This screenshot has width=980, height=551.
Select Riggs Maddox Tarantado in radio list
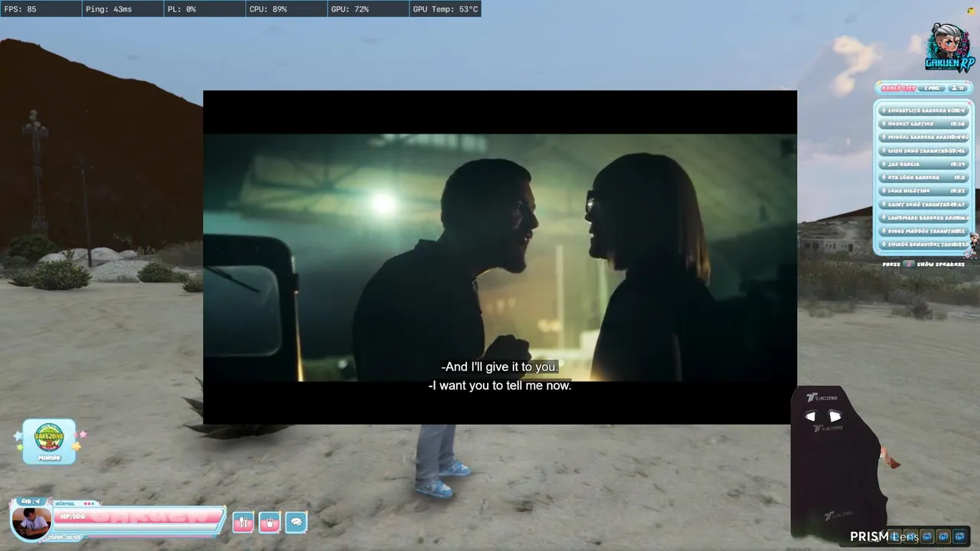pyautogui.click(x=924, y=231)
